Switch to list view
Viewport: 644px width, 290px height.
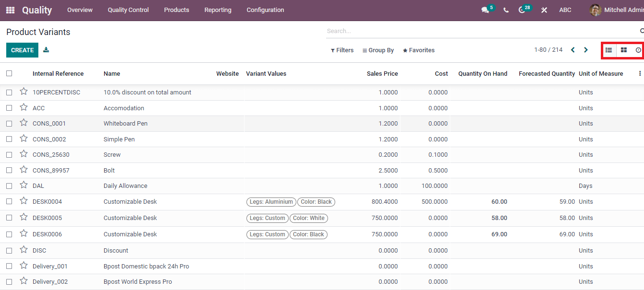609,50
